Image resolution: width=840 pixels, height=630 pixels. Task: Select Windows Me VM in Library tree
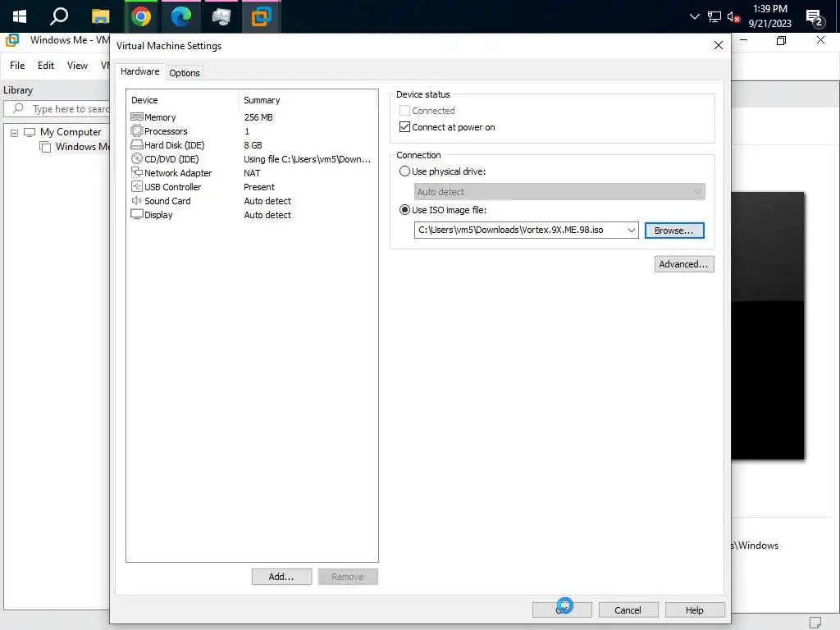81,147
